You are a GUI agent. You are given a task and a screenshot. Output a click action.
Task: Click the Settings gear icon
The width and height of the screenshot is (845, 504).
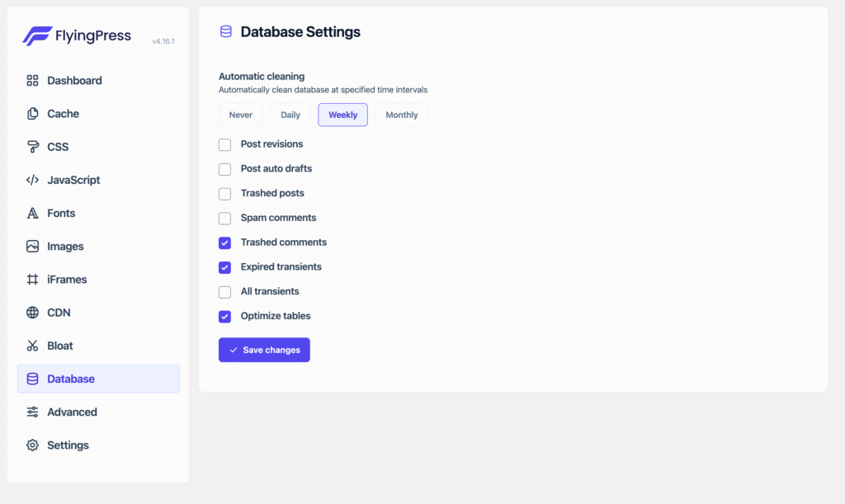(31, 445)
